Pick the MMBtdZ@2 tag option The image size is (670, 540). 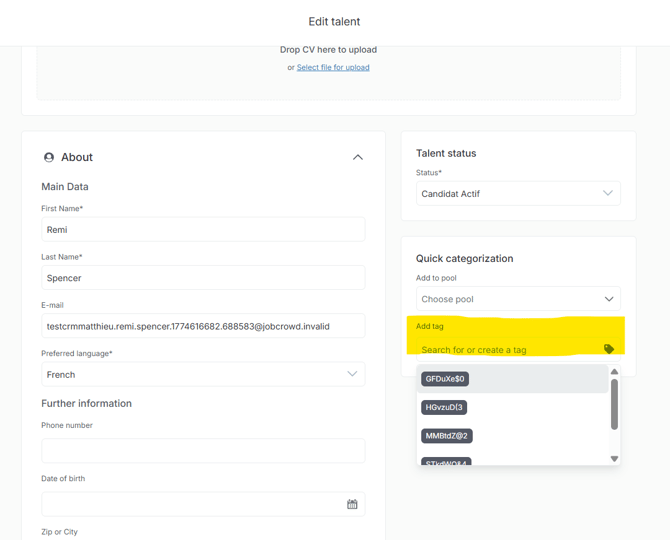pos(446,436)
